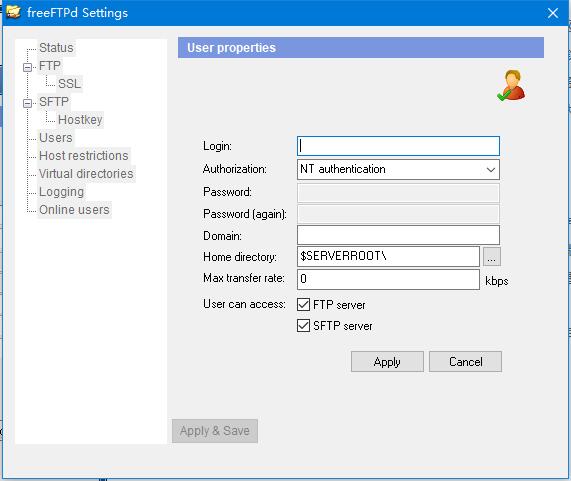Open Logging settings
Screen dimensions: 571x481
pos(62,192)
